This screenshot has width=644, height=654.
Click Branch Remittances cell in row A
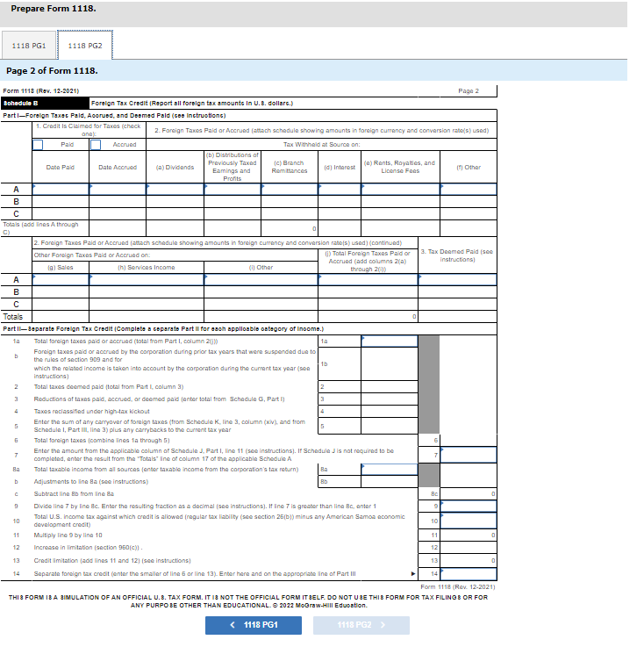click(290, 190)
